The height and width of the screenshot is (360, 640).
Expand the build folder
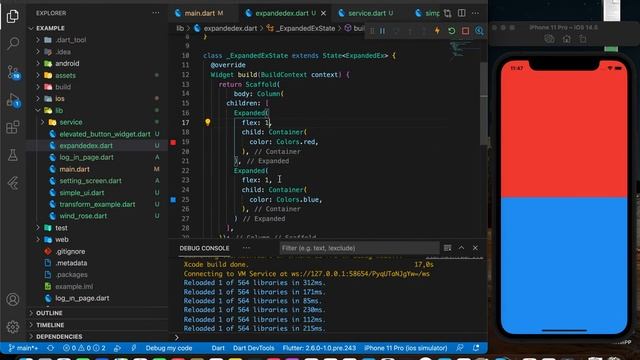(63, 87)
